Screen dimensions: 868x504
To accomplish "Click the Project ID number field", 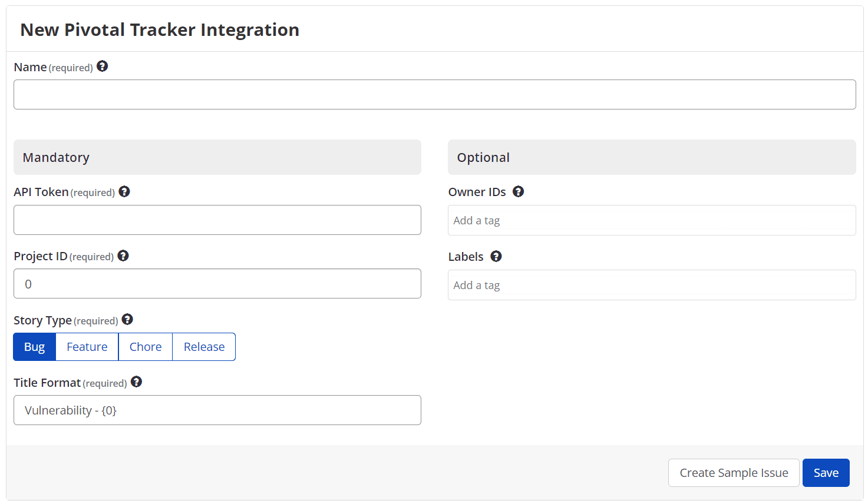I will pos(217,283).
